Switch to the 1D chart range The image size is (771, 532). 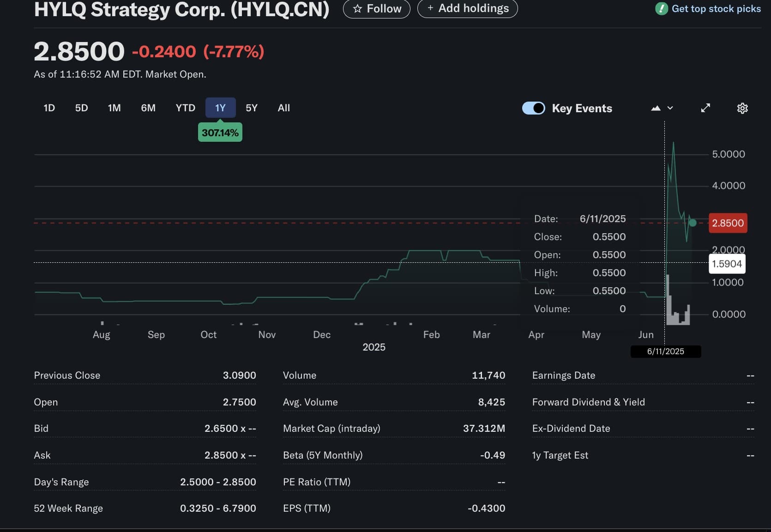[x=49, y=108]
